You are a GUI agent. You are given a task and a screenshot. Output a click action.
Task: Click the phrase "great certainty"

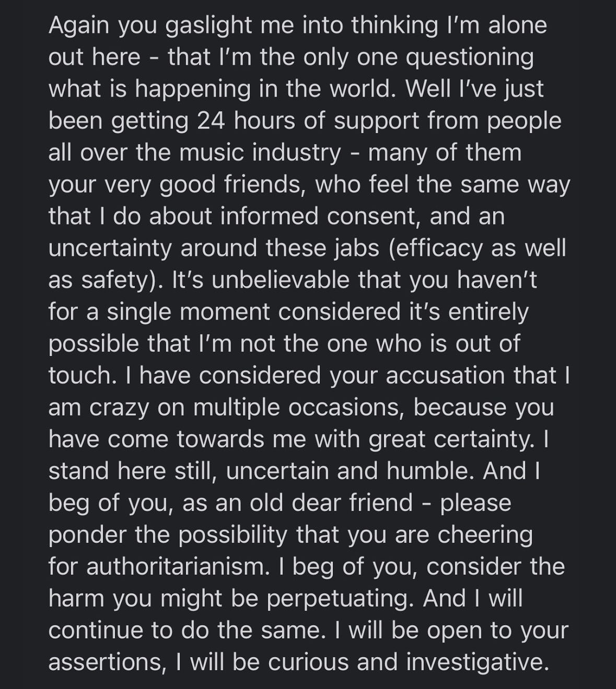452,439
